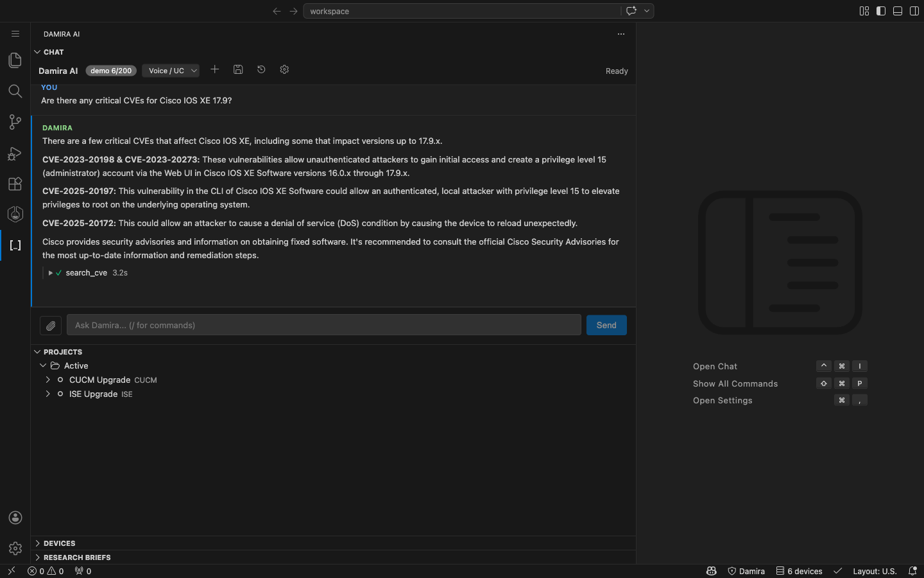
Task: Expand the CUCM Upgrade project
Action: point(48,380)
